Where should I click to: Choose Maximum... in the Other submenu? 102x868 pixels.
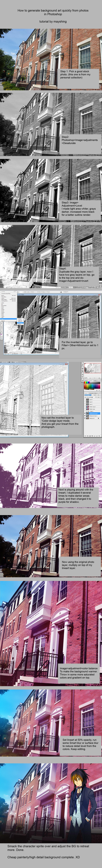[20, 321]
